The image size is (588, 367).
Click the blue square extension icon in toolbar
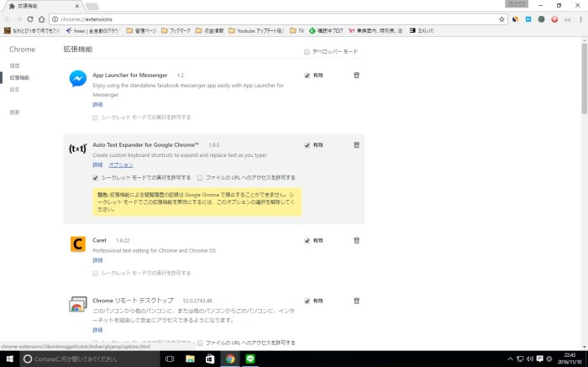pyautogui.click(x=528, y=19)
